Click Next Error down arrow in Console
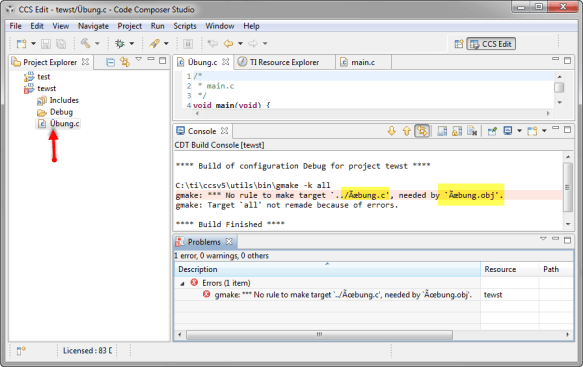This screenshot has width=583, height=367. point(392,131)
